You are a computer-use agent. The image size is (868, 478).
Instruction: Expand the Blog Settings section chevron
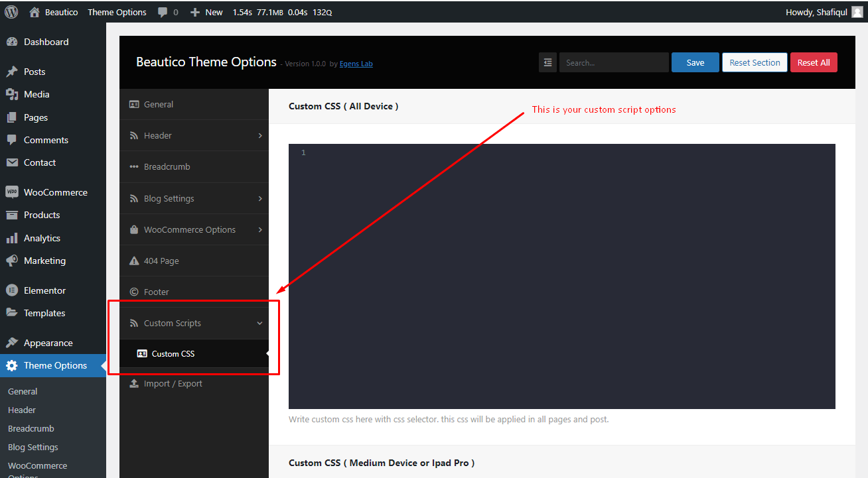[260, 198]
